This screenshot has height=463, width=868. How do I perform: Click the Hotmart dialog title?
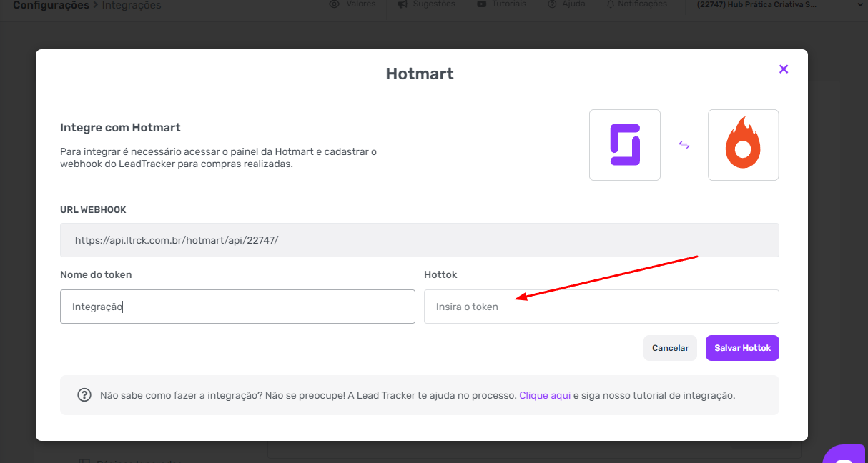click(x=420, y=74)
